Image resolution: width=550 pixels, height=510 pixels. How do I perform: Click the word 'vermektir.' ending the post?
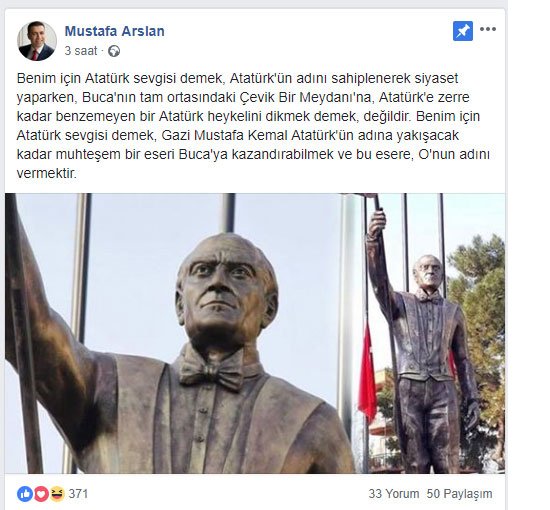coord(46,173)
